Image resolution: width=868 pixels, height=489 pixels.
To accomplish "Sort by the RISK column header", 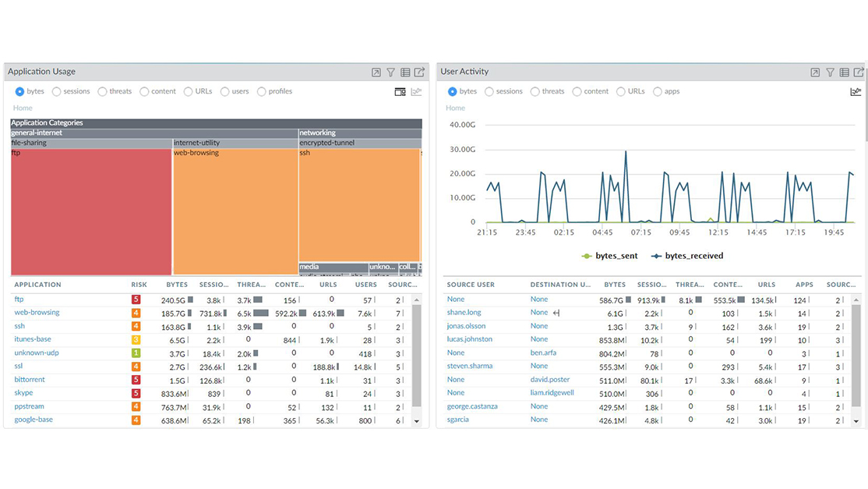I will coord(139,285).
